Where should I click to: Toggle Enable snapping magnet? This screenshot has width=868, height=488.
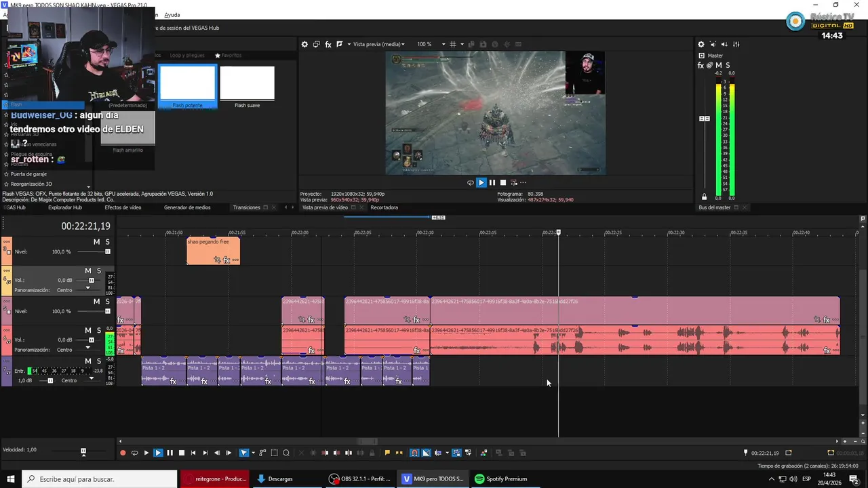coord(414,453)
